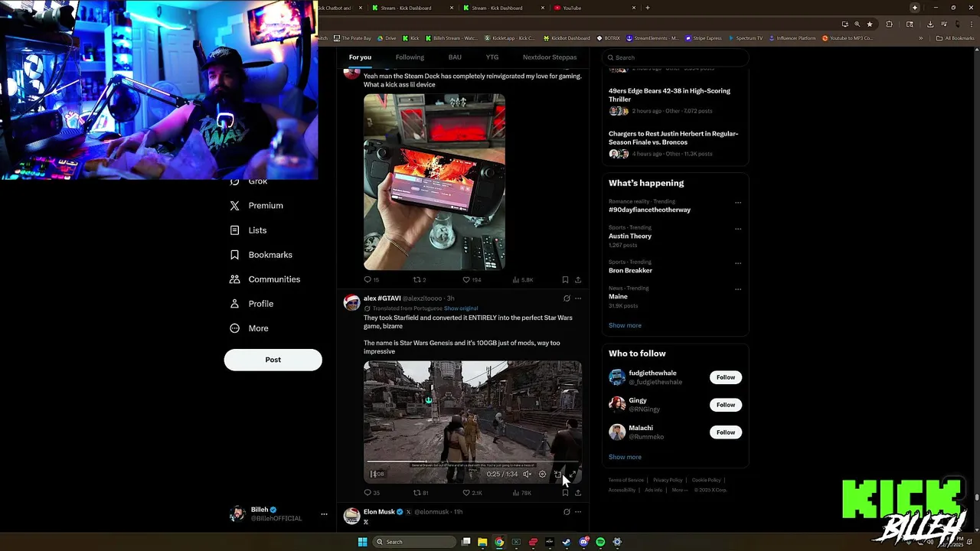Open the Lists page icon
980x551 pixels.
coord(234,230)
